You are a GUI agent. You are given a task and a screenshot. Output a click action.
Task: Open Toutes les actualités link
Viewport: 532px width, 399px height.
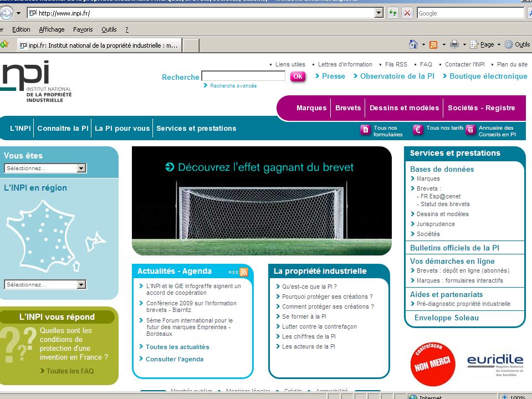point(177,347)
